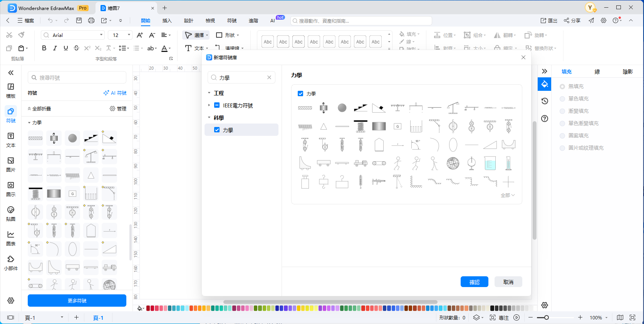The width and height of the screenshot is (644, 324).
Task: Click the format painter icon
Action: tap(22, 35)
